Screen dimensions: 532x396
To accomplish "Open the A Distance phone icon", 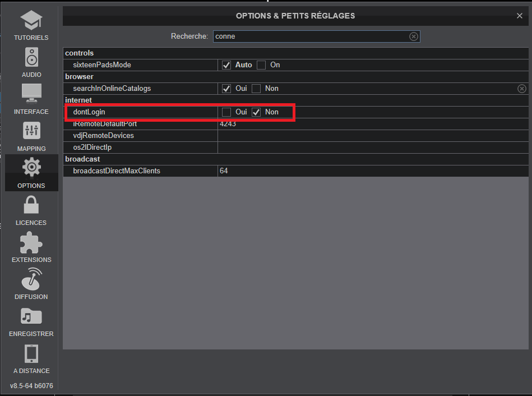I will point(31,353).
